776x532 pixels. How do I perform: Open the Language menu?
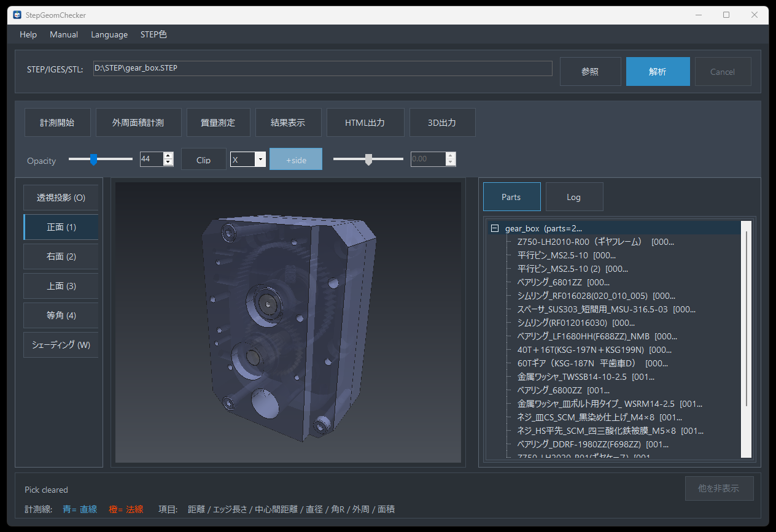click(109, 34)
